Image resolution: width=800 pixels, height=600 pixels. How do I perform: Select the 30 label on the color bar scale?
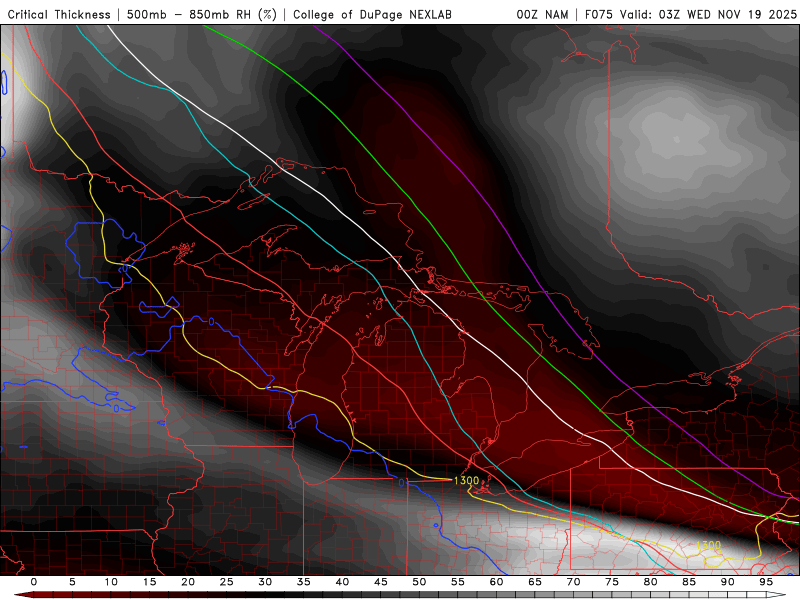point(265,582)
